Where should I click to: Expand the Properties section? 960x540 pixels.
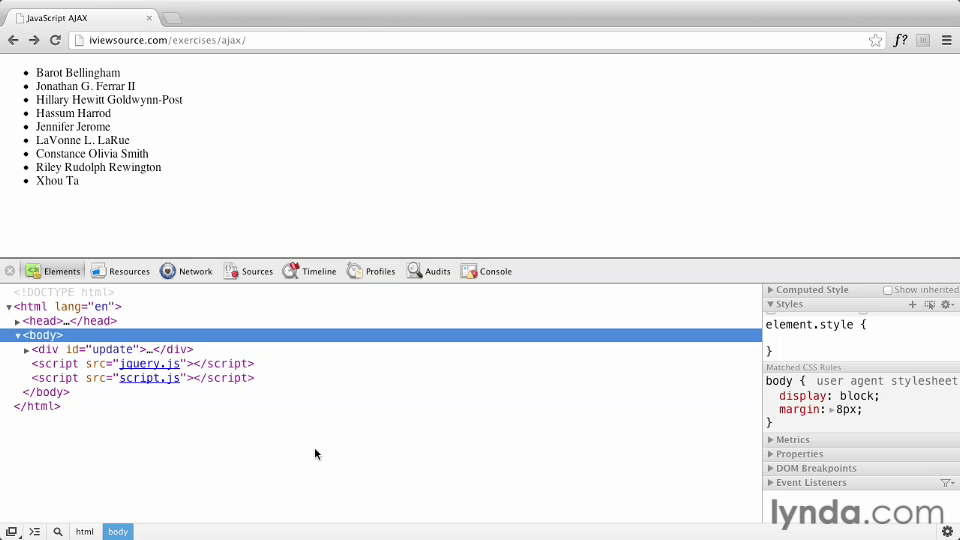[x=770, y=454]
